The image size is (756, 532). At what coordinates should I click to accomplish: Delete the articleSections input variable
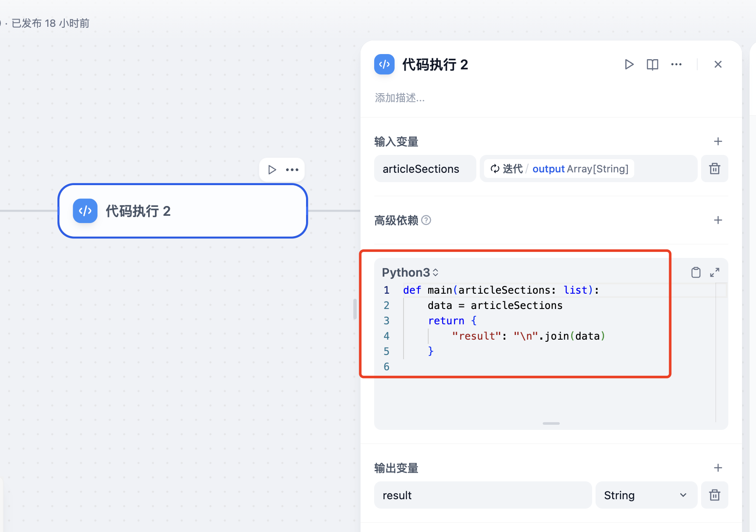click(714, 169)
